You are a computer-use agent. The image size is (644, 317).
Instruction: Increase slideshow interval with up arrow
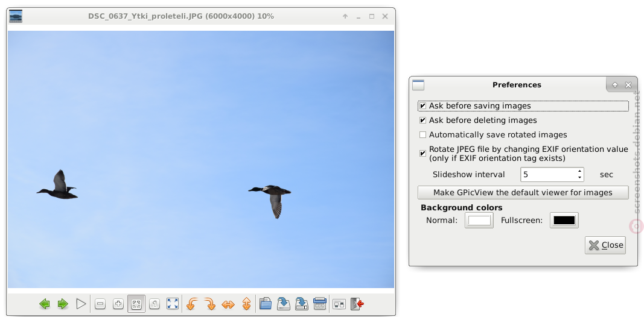click(x=579, y=171)
